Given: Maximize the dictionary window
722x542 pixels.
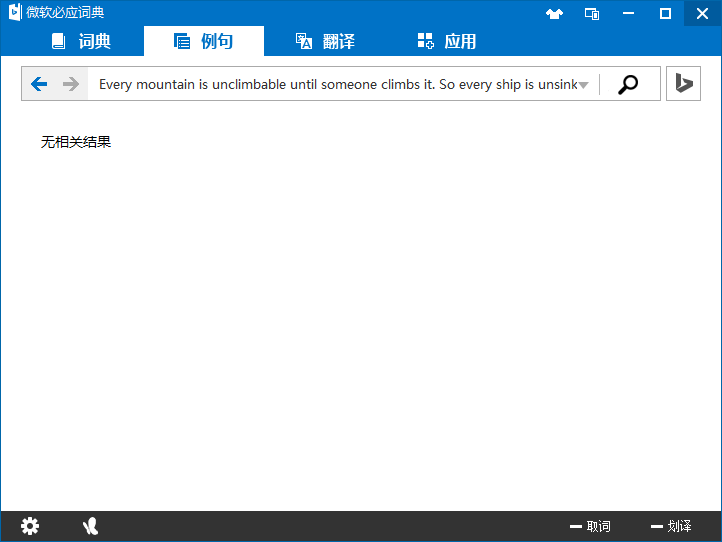Looking at the screenshot, I should coord(665,13).
